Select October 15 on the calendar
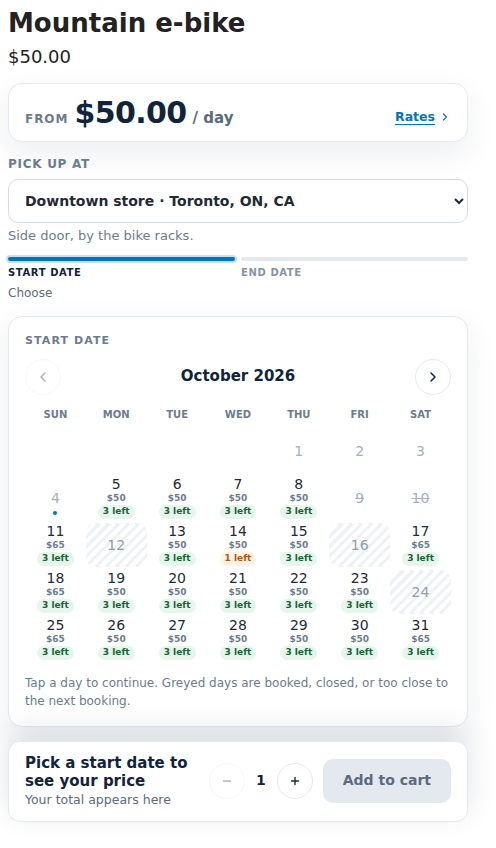The image size is (496, 848). (299, 545)
